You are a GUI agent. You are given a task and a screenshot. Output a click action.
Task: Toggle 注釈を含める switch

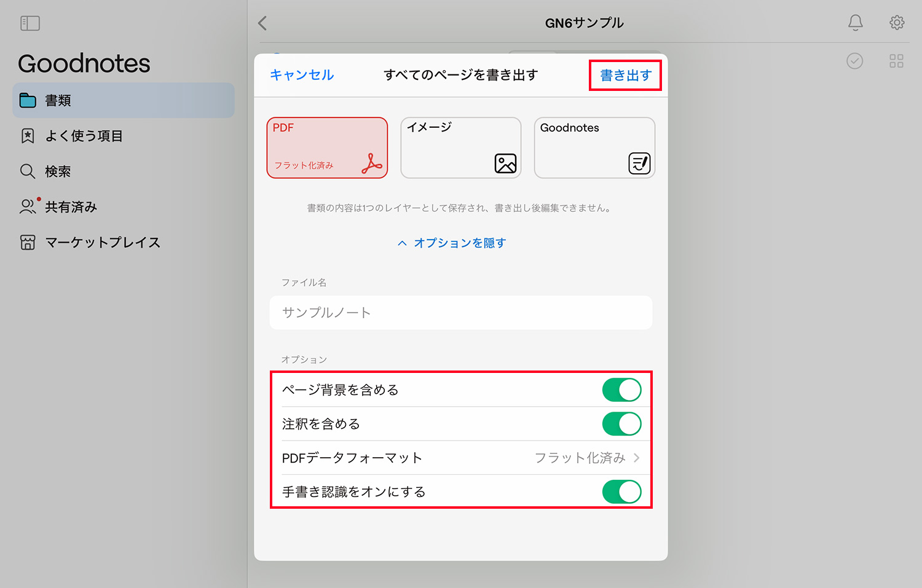(621, 424)
